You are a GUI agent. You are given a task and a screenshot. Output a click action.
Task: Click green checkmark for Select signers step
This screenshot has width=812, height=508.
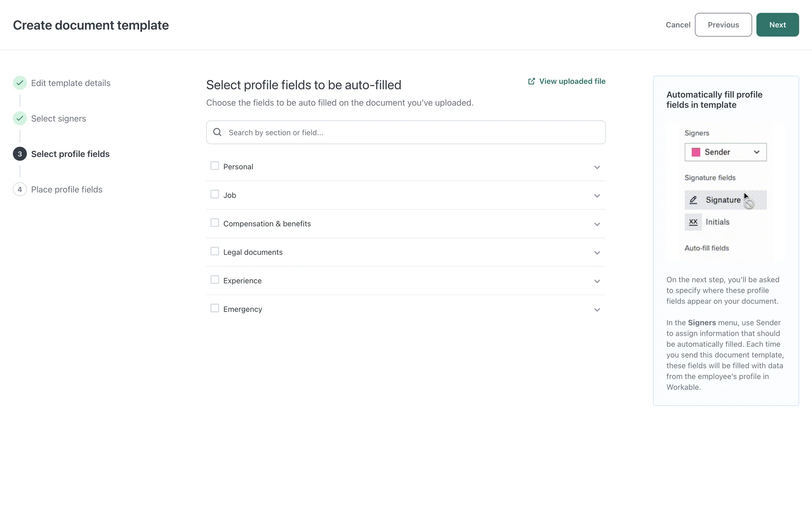[20, 119]
